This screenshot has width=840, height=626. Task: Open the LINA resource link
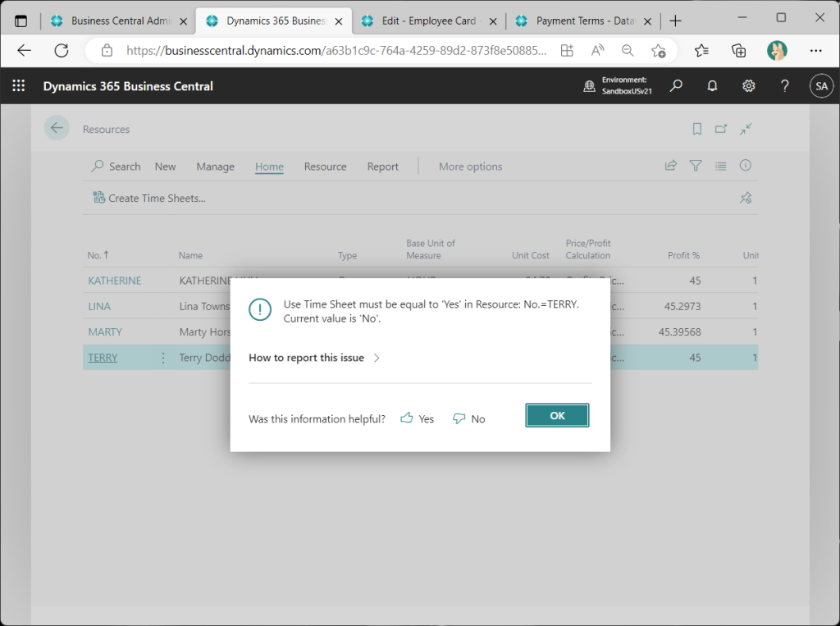tap(99, 306)
